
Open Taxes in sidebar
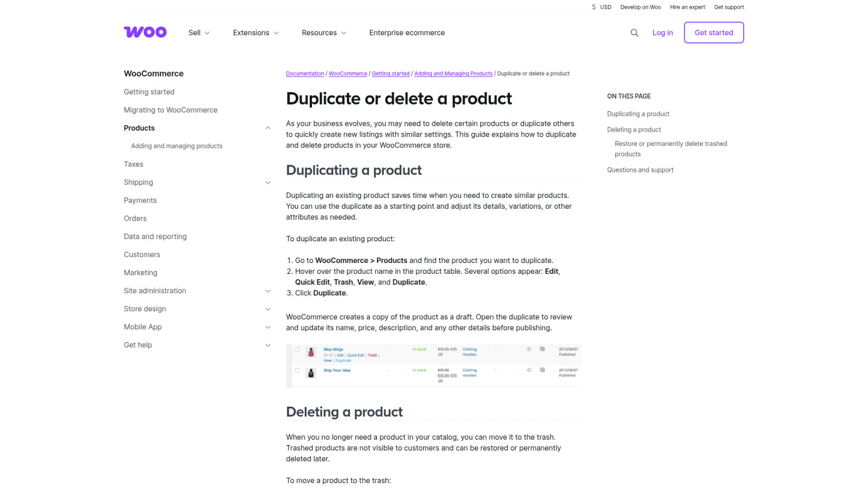point(133,164)
